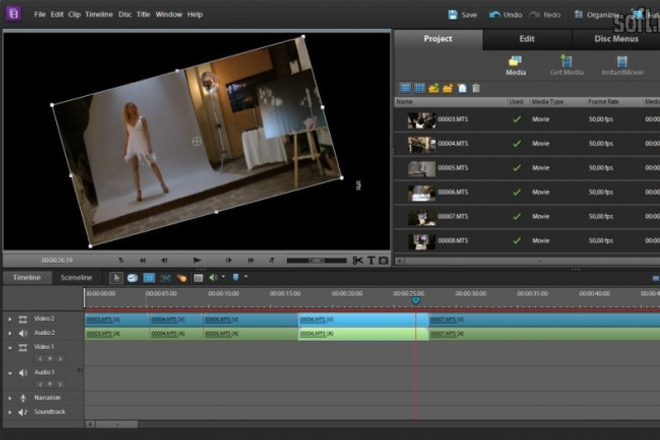Click the timeline playhead marker
This screenshot has height=440, width=660.
point(415,300)
